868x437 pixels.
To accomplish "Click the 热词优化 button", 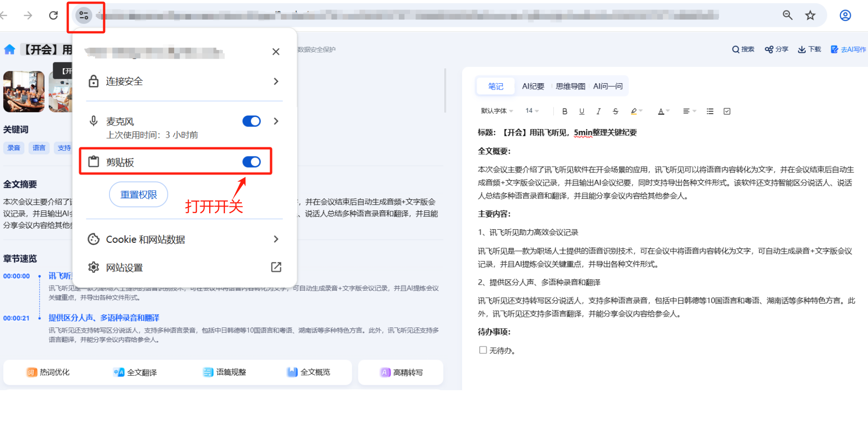I will coord(48,372).
